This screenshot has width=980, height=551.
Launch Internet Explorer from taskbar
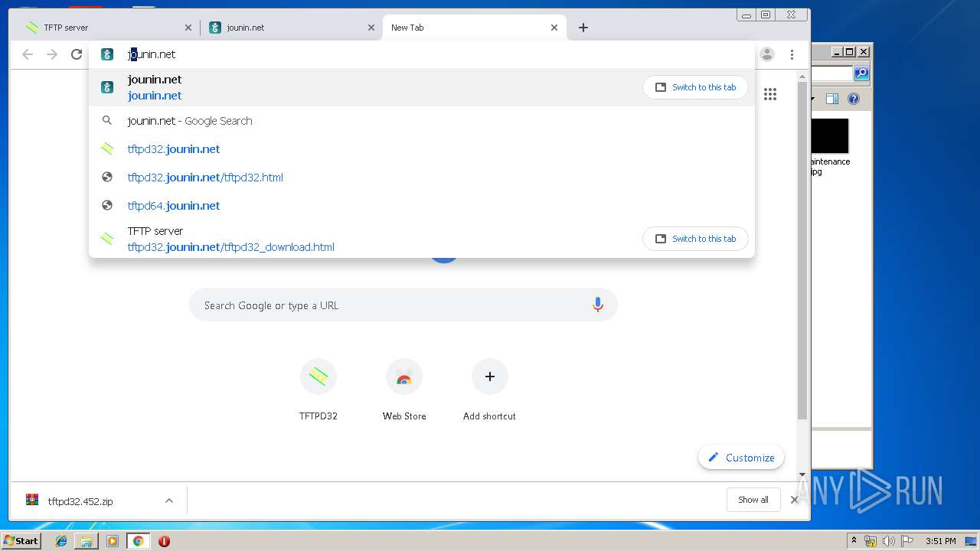61,541
